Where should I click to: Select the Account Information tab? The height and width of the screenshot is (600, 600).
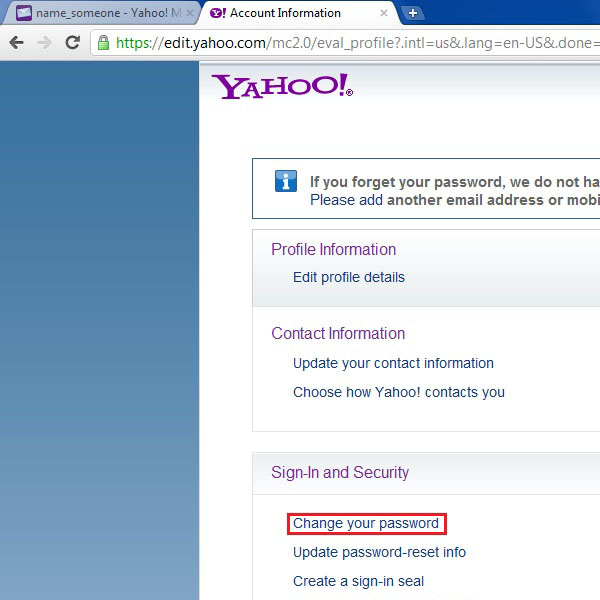(298, 13)
